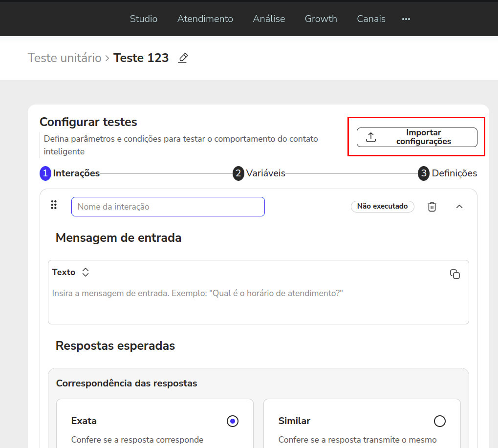Click the upload icon in import button
This screenshot has height=448, width=498.
click(371, 137)
